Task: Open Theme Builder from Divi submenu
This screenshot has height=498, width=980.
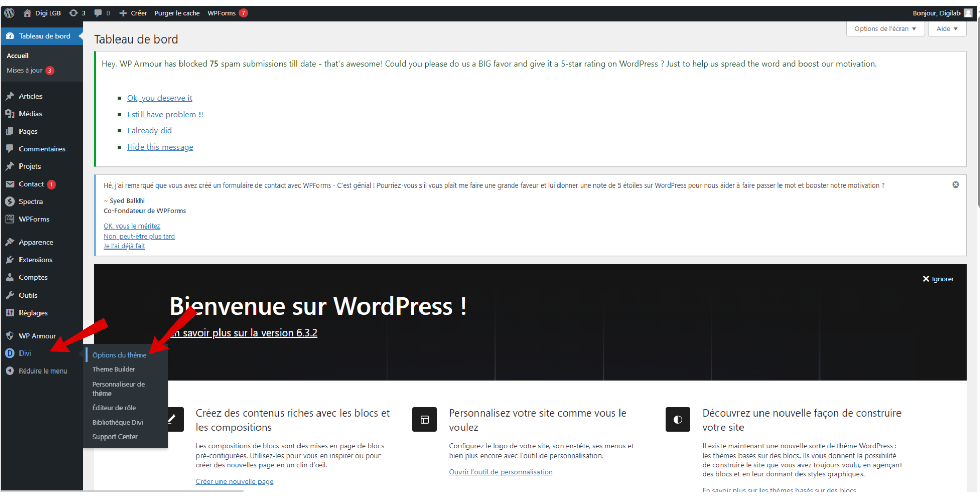Action: point(114,369)
